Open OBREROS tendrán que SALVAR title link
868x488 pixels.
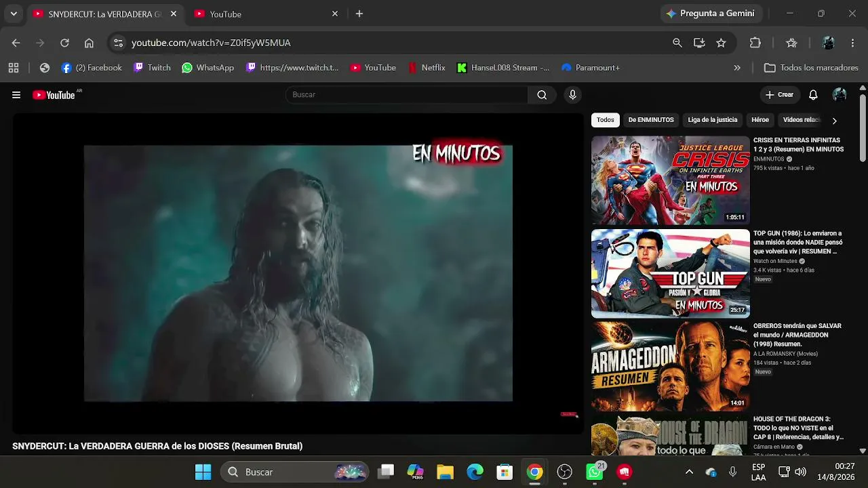[797, 335]
